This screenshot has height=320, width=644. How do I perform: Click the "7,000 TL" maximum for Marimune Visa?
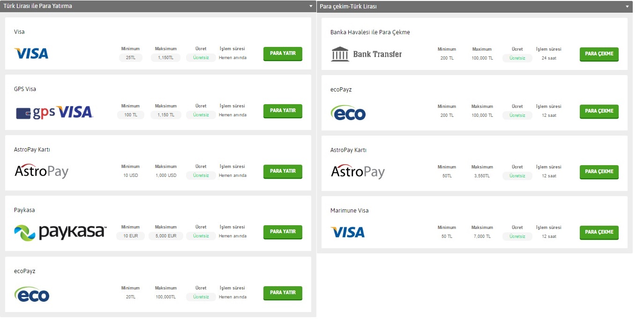(x=482, y=236)
